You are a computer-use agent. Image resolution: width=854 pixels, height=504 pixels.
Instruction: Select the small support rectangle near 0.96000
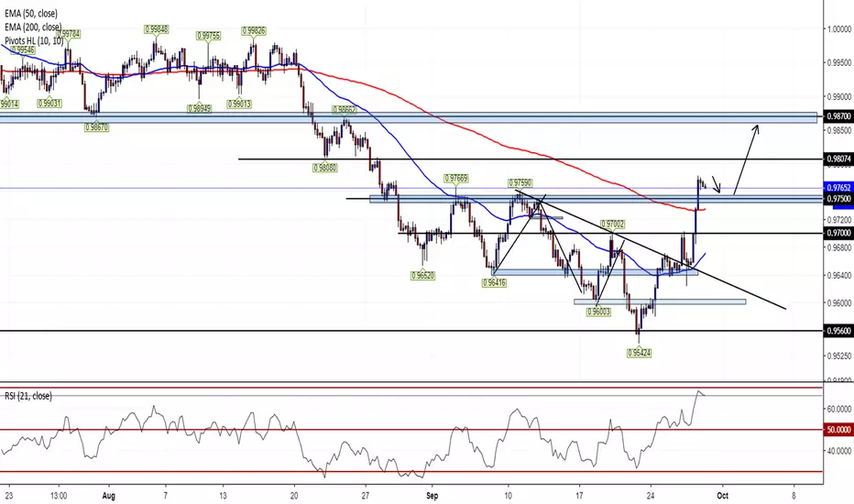[660, 301]
